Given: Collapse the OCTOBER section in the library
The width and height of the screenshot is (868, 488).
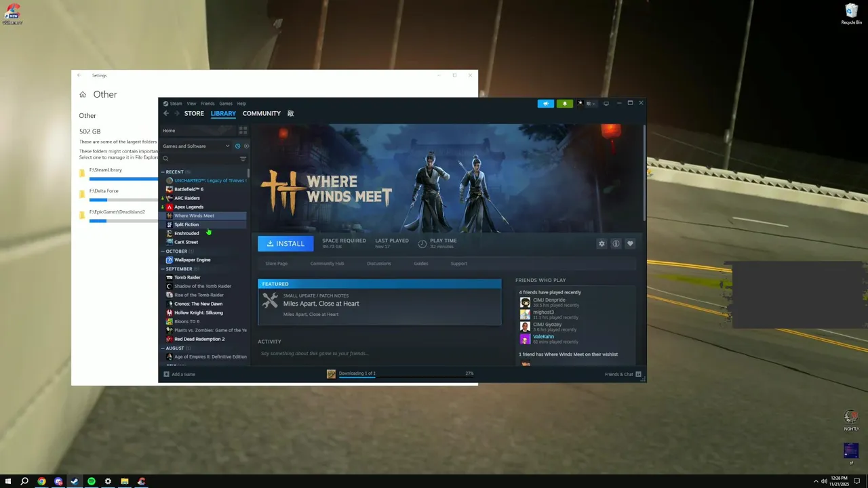Looking at the screenshot, I should (x=163, y=251).
